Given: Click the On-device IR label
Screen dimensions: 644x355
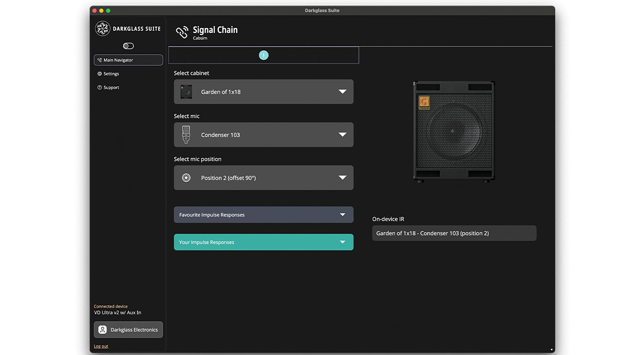Looking at the screenshot, I should click(x=388, y=219).
